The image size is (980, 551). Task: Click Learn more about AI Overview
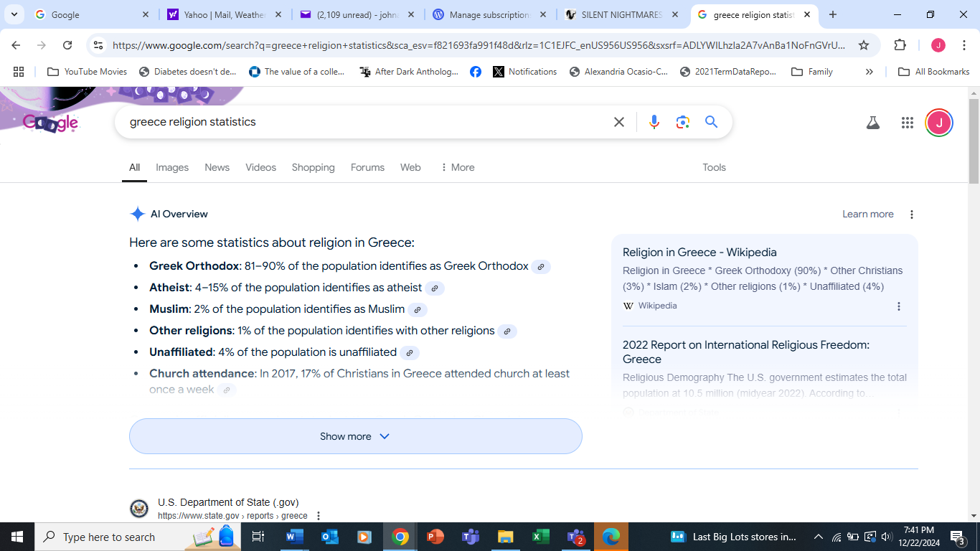867,215
